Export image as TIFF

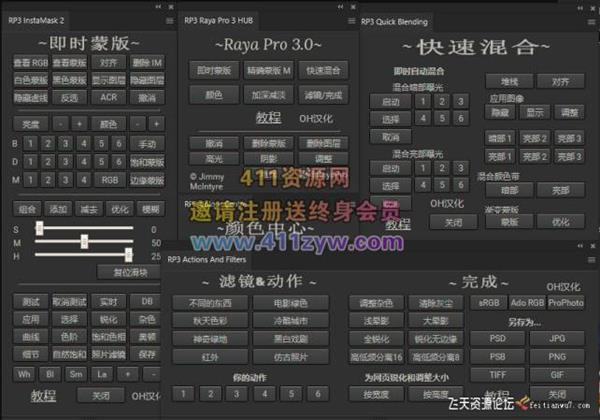click(497, 373)
